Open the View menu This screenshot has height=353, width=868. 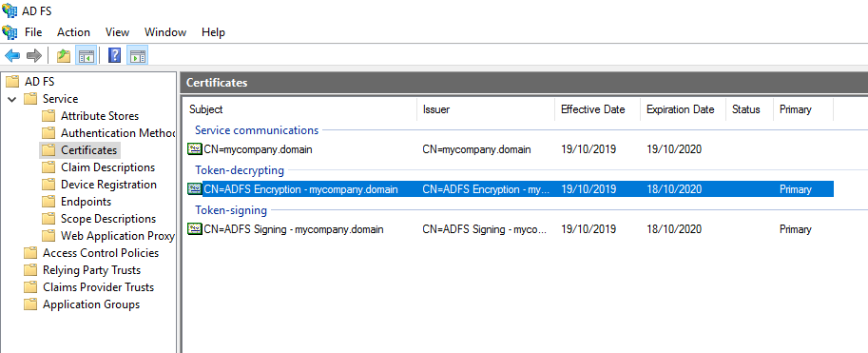pyautogui.click(x=117, y=32)
